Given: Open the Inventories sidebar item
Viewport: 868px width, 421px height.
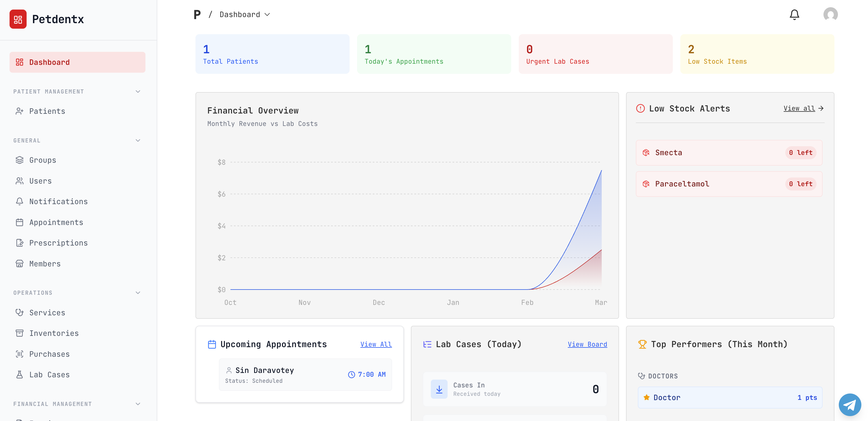Looking at the screenshot, I should [x=54, y=333].
